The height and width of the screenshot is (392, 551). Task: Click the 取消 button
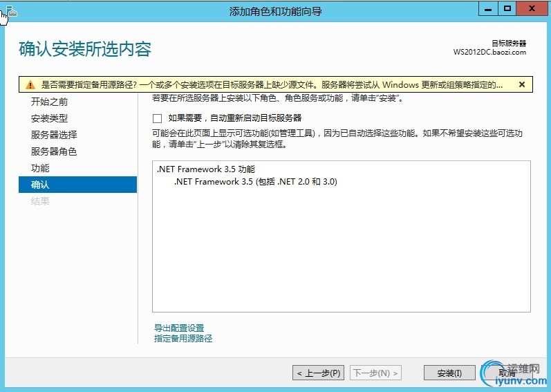[x=507, y=373]
